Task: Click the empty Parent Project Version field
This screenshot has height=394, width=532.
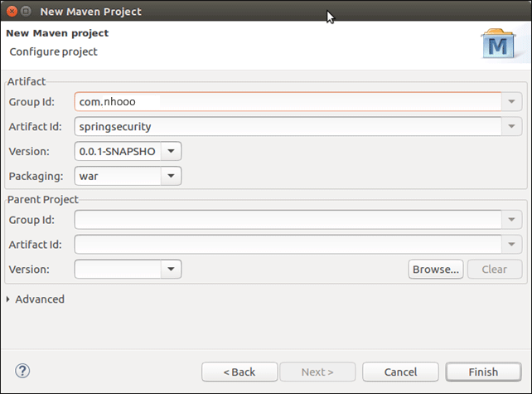Action: 116,270
